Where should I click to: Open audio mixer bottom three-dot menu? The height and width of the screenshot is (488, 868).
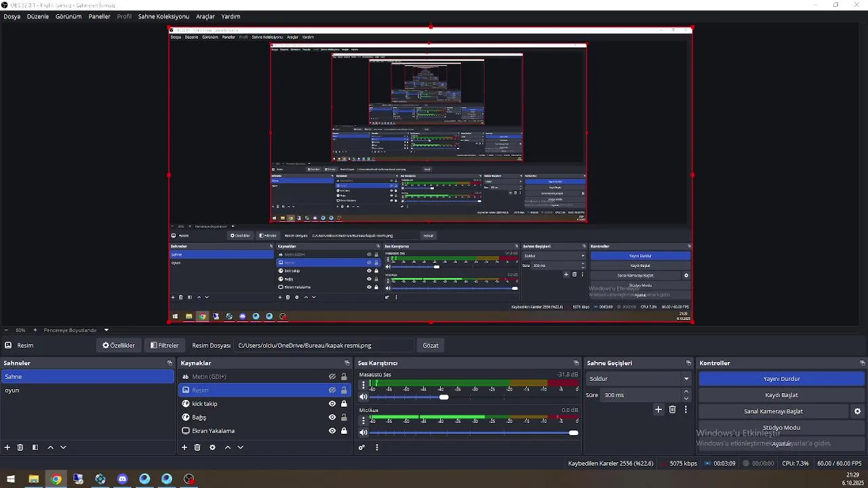click(377, 447)
